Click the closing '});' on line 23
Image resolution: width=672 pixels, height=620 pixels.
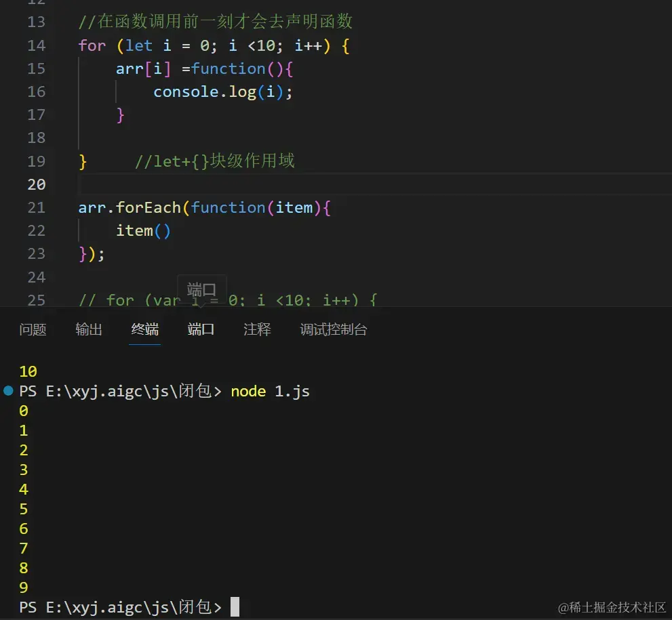(92, 254)
